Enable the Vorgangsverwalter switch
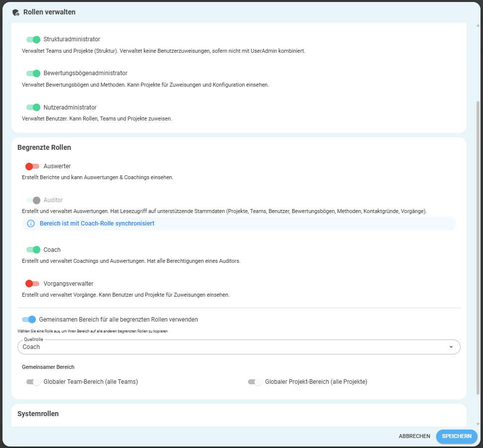Screen dimensions: 483x448 (x=32, y=284)
